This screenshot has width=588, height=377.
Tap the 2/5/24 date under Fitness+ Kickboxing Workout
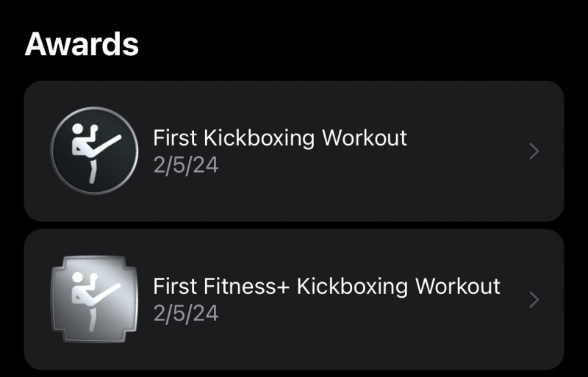tap(186, 313)
